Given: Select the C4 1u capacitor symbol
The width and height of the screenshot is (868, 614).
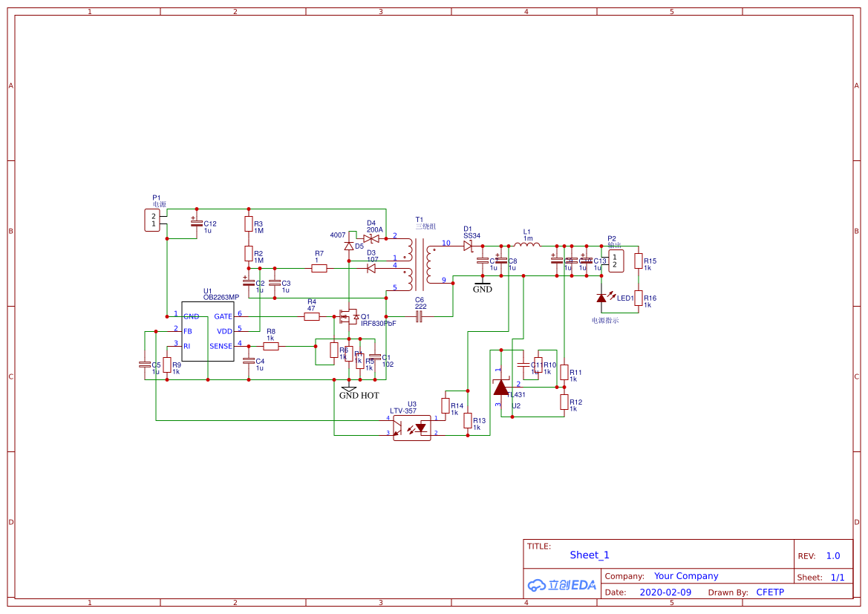Looking at the screenshot, I should (249, 361).
